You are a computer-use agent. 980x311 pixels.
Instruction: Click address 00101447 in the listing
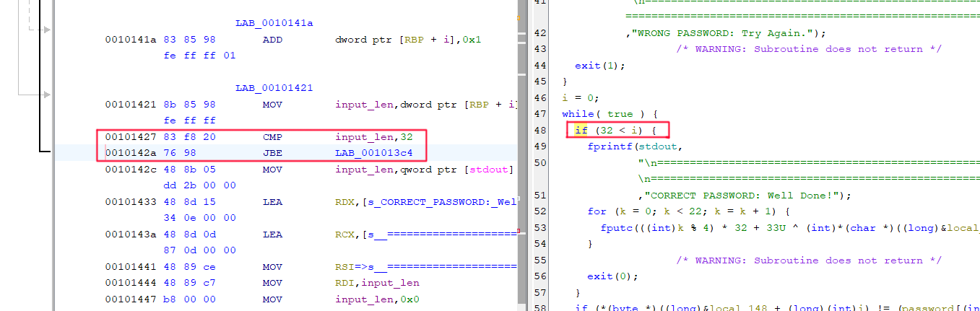pos(130,299)
